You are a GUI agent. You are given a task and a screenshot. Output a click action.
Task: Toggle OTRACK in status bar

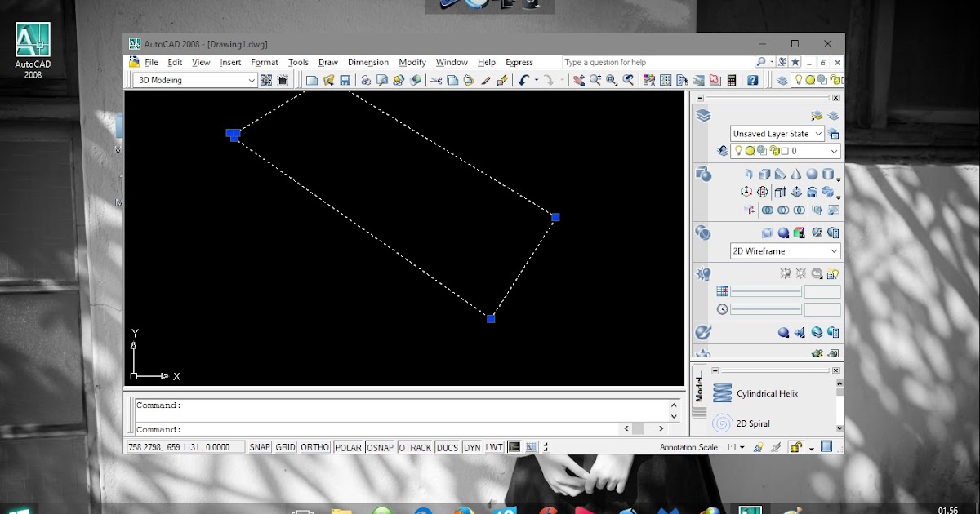pyautogui.click(x=415, y=447)
